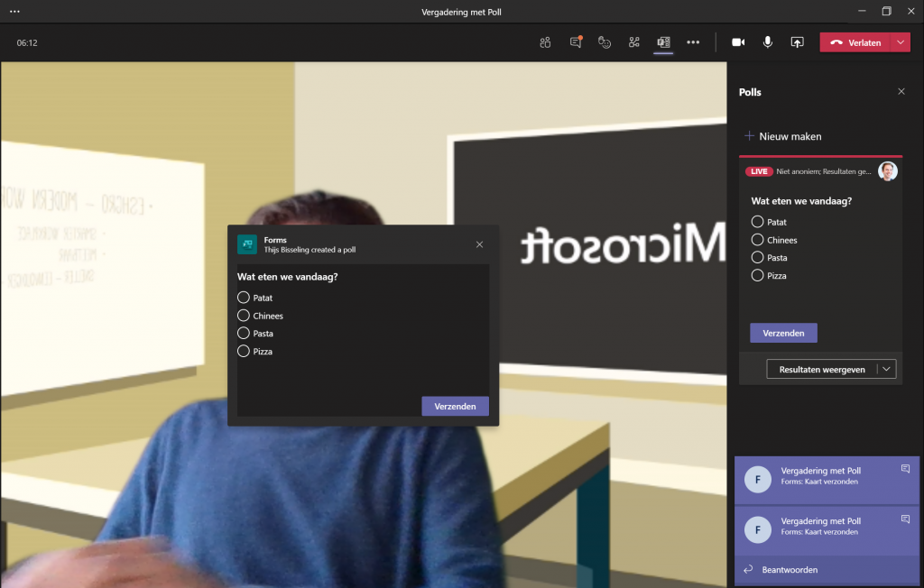Screen dimensions: 924x588
Task: Open the participants panel icon
Action: coord(545,42)
